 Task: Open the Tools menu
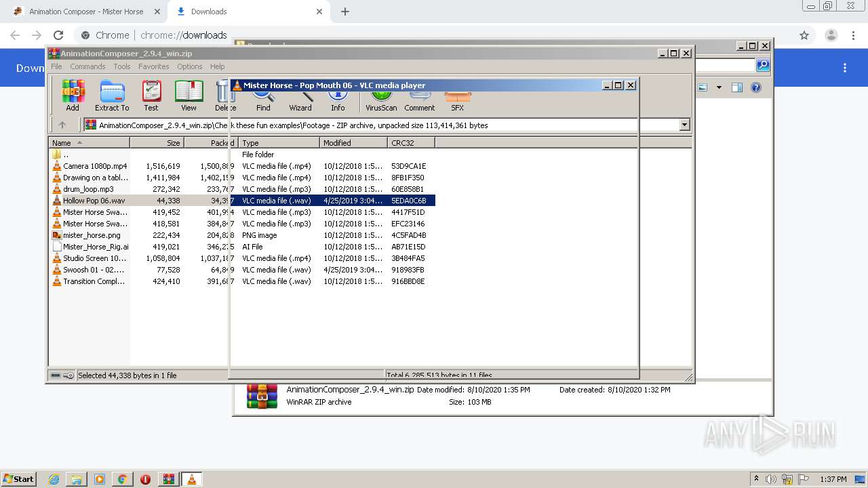pos(122,66)
